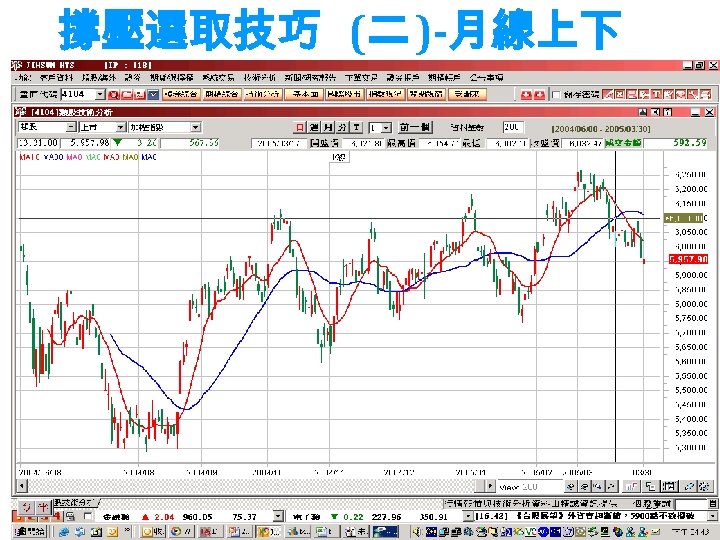Click the chart scrollbar left arrow
Image resolution: width=720 pixels, height=540 pixels.
tap(22, 486)
